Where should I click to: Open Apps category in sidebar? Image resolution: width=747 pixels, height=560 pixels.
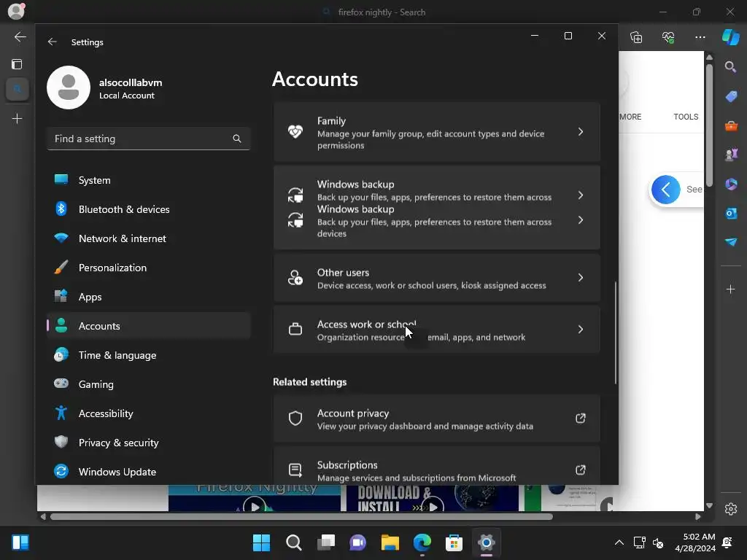point(148,297)
